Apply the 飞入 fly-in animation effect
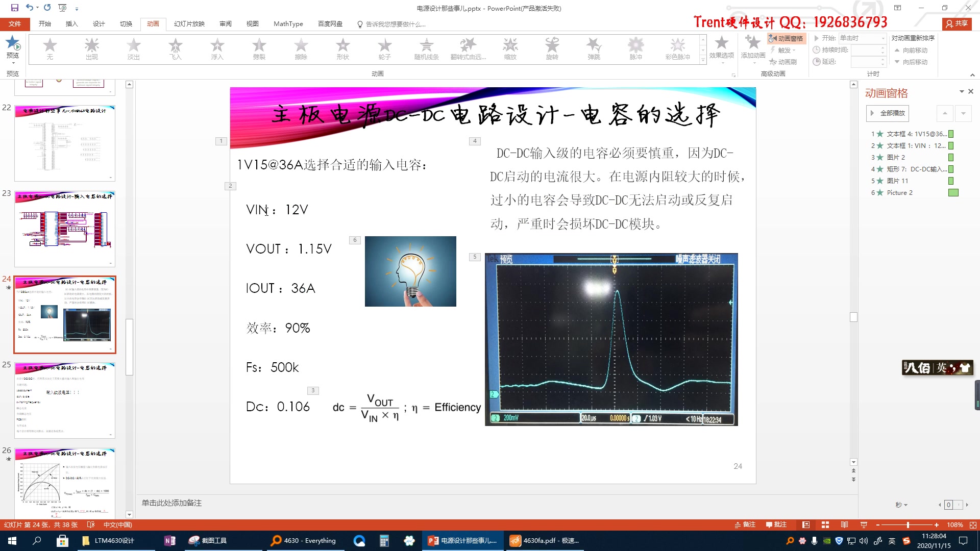Screen dimensions: 980x551 [175, 49]
